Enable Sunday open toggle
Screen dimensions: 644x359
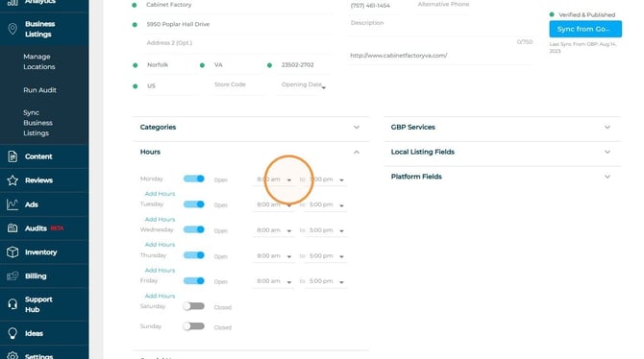(x=194, y=326)
